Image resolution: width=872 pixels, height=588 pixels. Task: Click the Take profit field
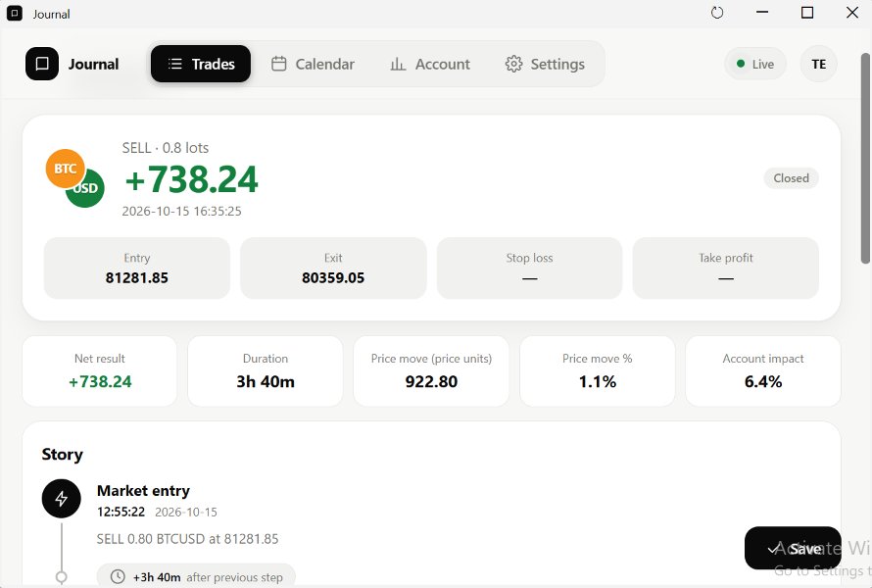pos(726,269)
